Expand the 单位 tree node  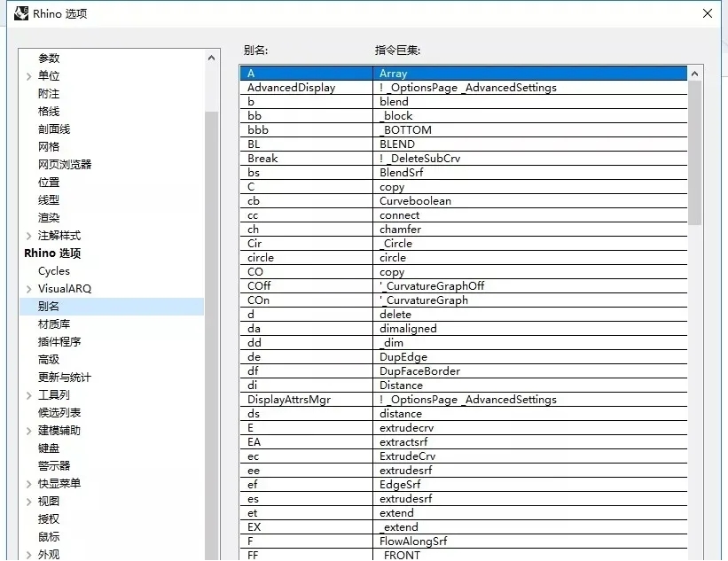coord(29,76)
